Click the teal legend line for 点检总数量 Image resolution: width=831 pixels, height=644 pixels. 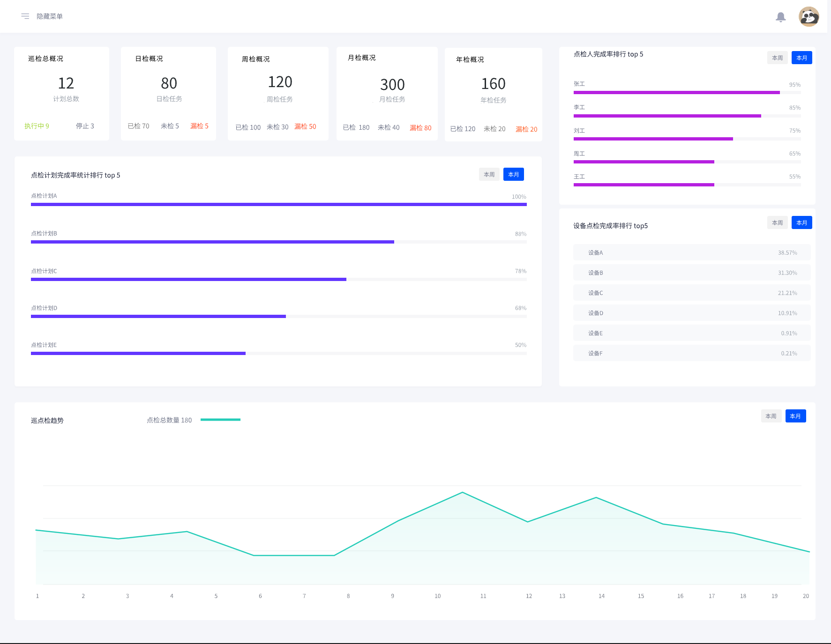click(x=220, y=420)
